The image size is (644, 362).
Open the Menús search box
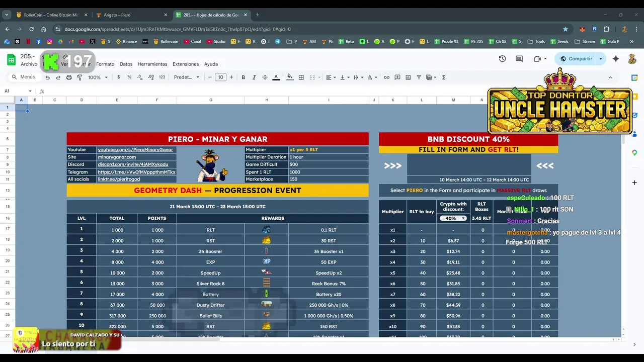(x=24, y=77)
